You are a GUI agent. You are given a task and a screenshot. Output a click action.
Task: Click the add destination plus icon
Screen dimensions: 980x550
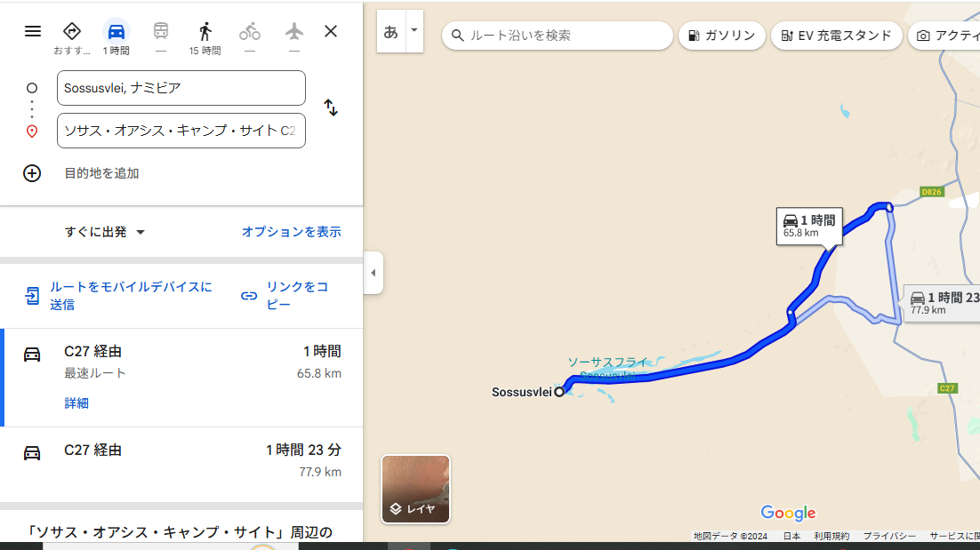pos(32,173)
